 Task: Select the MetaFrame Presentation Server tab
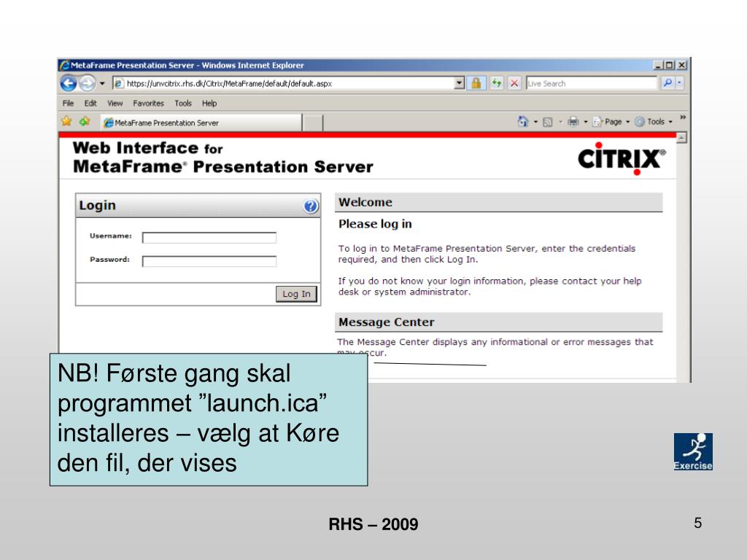click(x=201, y=122)
